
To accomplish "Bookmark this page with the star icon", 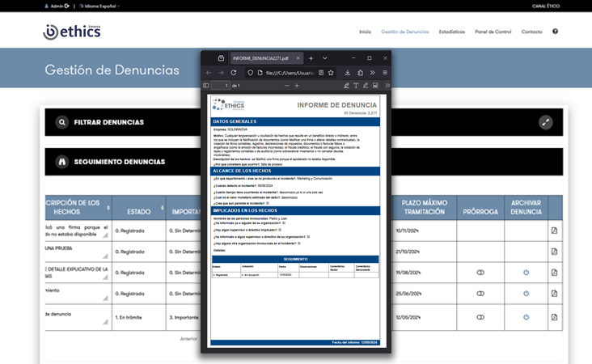I will pyautogui.click(x=331, y=72).
